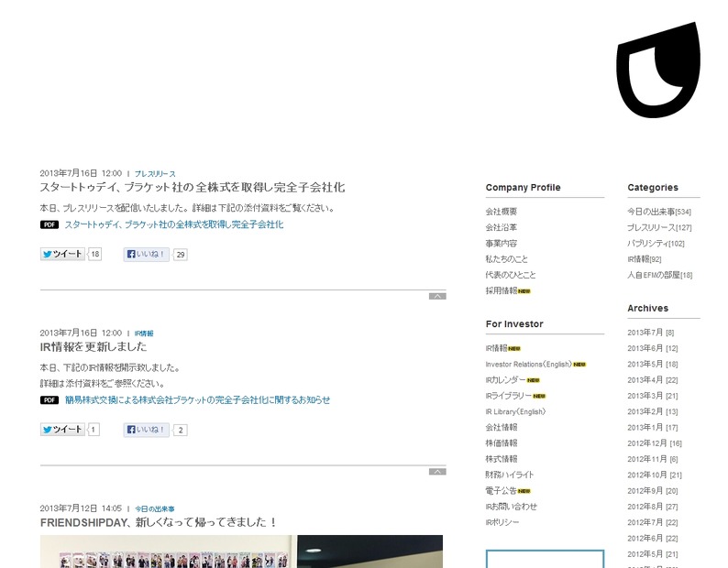
Task: Click back-to-top arrow under IR情報 post
Action: pyautogui.click(x=437, y=472)
